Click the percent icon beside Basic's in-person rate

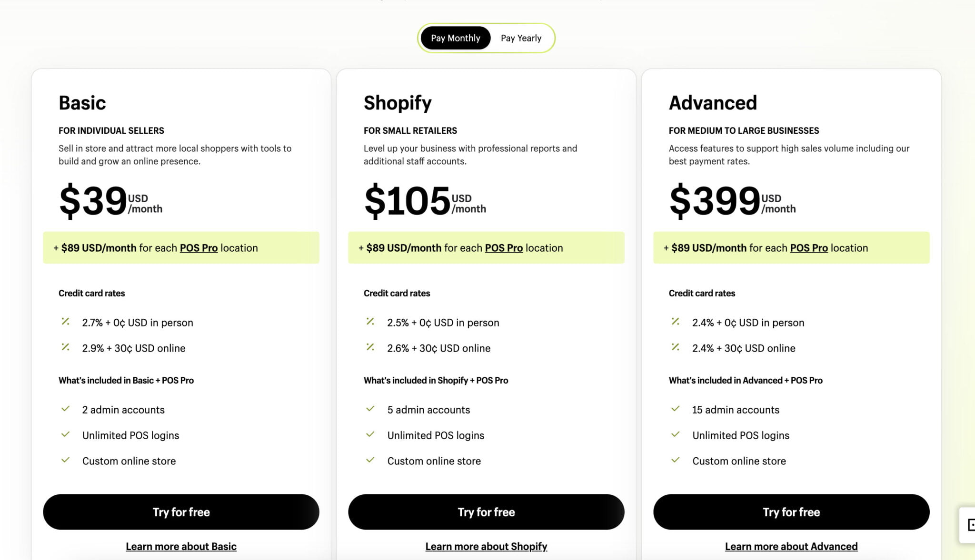click(66, 322)
